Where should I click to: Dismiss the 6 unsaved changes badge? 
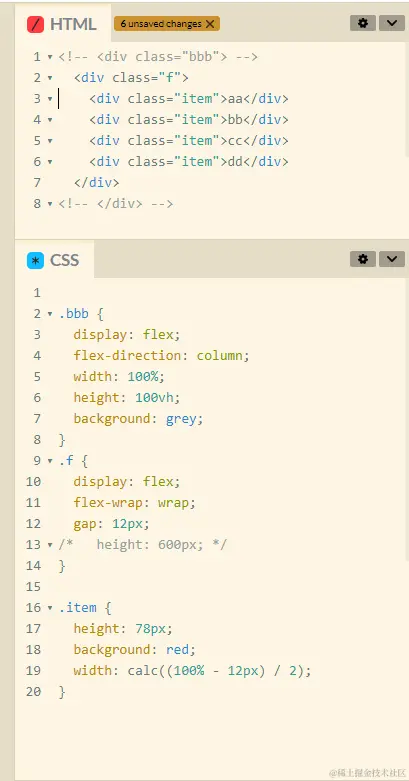coord(210,24)
